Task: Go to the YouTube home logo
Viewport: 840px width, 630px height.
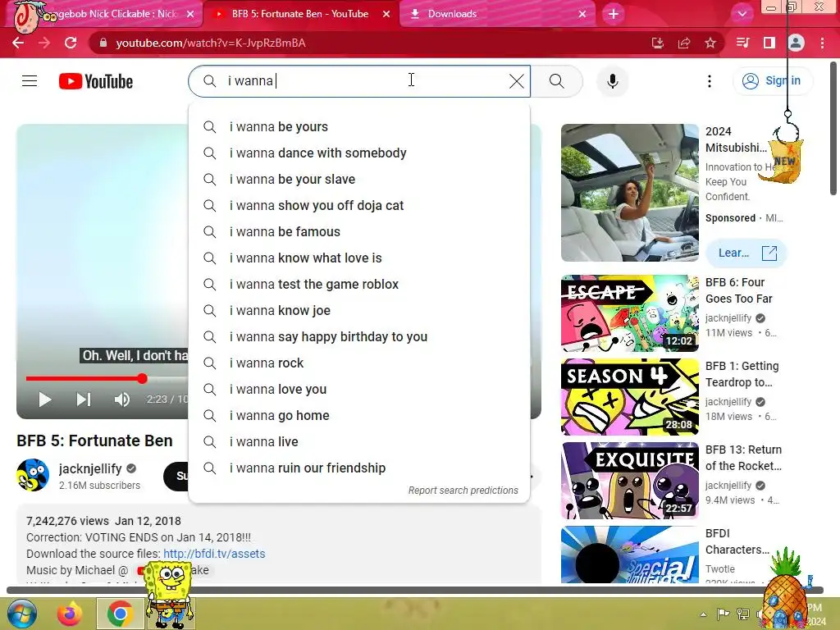Action: (x=96, y=81)
